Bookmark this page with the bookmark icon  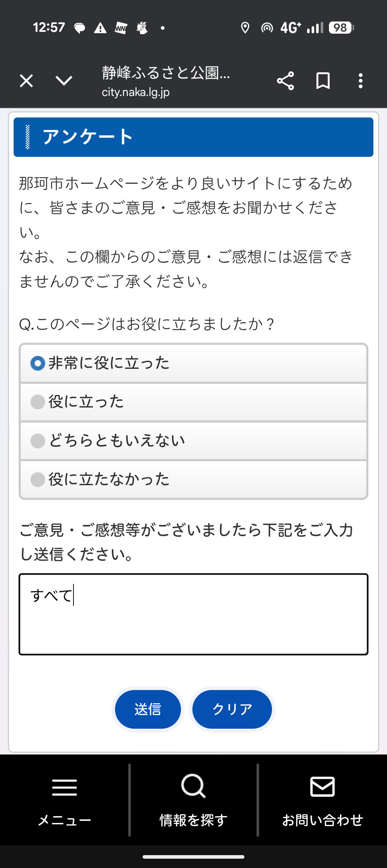click(323, 81)
